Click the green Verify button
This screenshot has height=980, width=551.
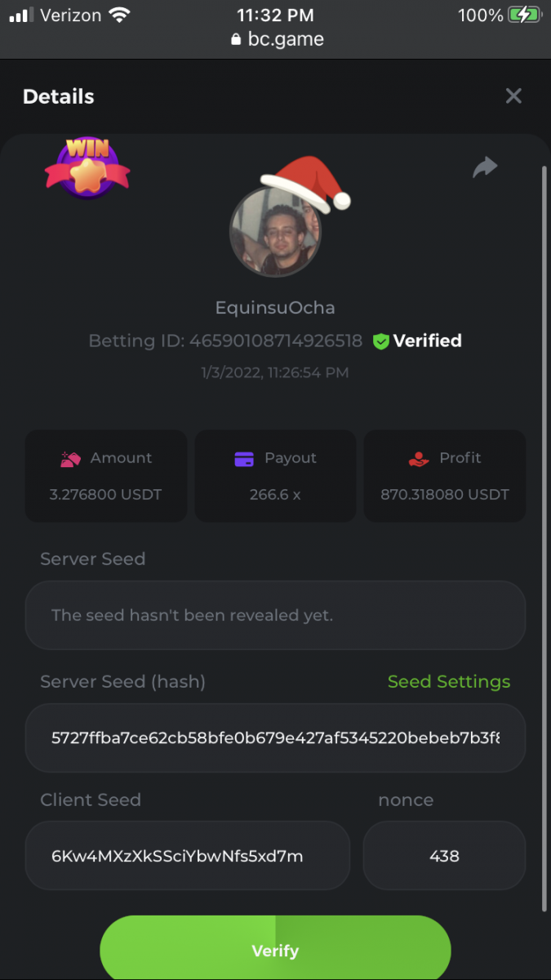275,949
